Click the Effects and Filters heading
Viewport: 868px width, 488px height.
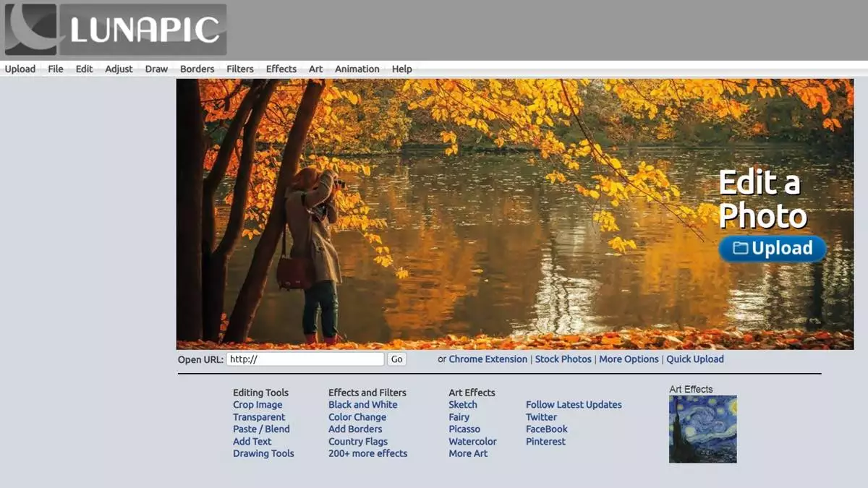(x=367, y=393)
